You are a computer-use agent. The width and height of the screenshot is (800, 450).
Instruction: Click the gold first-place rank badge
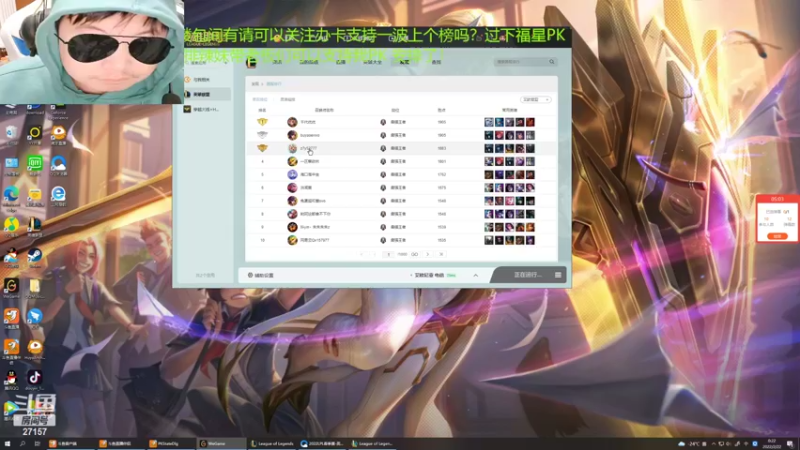pyautogui.click(x=262, y=122)
